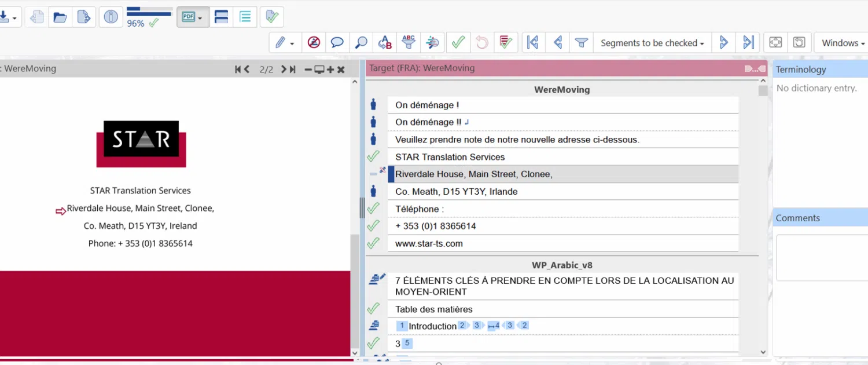Go to first page in PDF preview

coord(238,70)
